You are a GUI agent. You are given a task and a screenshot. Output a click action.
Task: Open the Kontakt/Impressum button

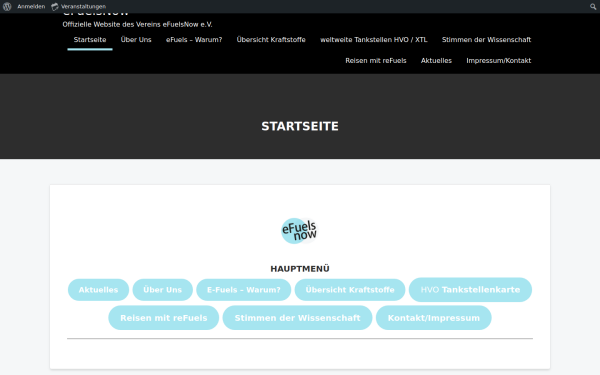[x=434, y=318]
